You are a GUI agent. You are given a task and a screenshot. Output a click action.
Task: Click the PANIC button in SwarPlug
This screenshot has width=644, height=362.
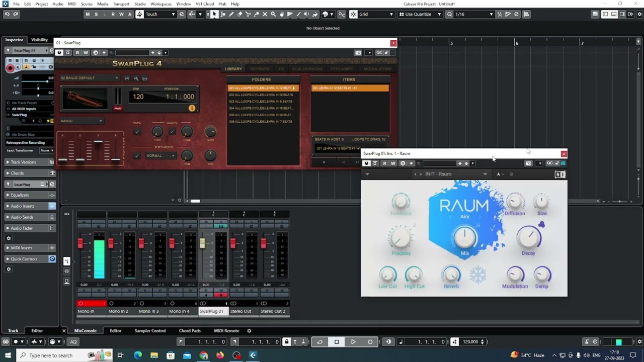click(x=118, y=108)
